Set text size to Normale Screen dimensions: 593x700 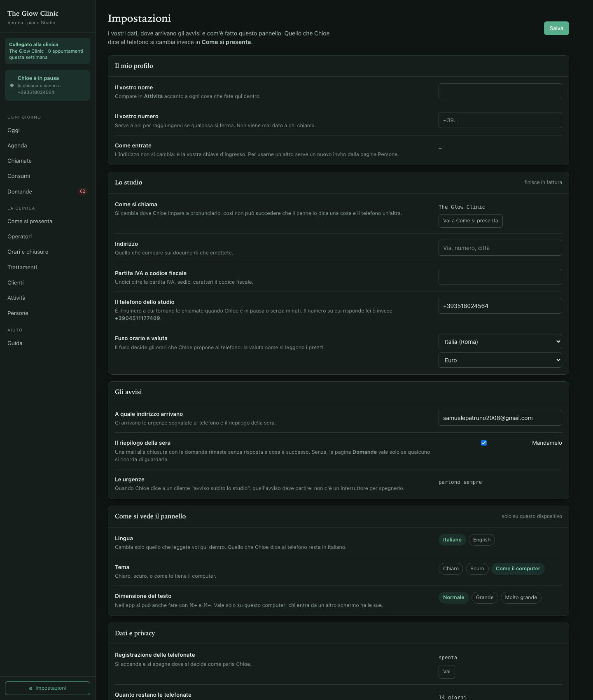pyautogui.click(x=453, y=597)
